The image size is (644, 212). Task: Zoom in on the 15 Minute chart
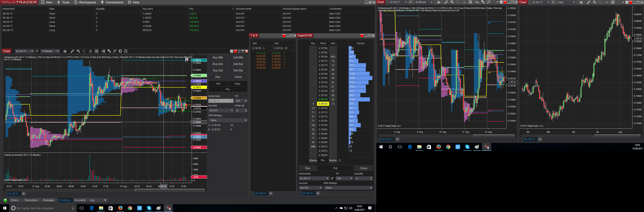point(78,51)
